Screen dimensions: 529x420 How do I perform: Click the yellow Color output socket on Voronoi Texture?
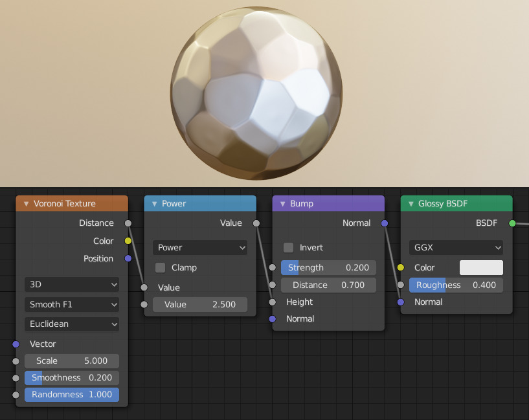coord(128,241)
